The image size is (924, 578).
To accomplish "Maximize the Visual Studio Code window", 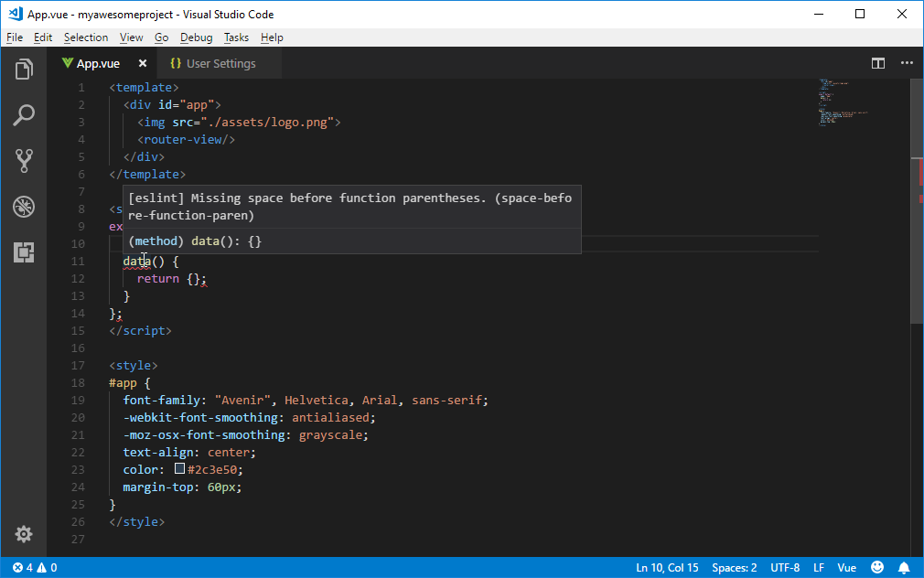I will pos(860,14).
